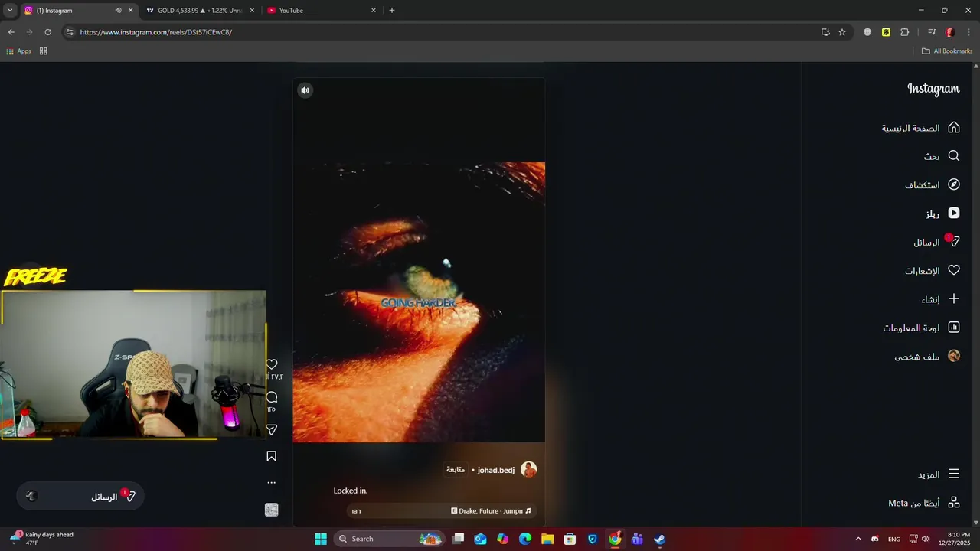Open audio thumbnail below reel actions

272,510
